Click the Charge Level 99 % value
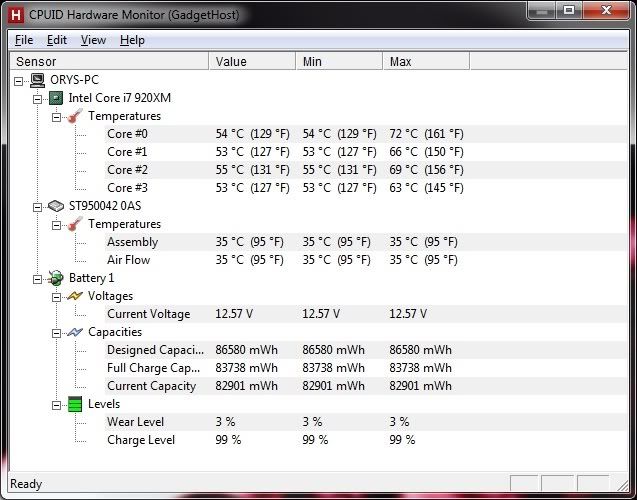The height and width of the screenshot is (500, 637). pos(228,440)
